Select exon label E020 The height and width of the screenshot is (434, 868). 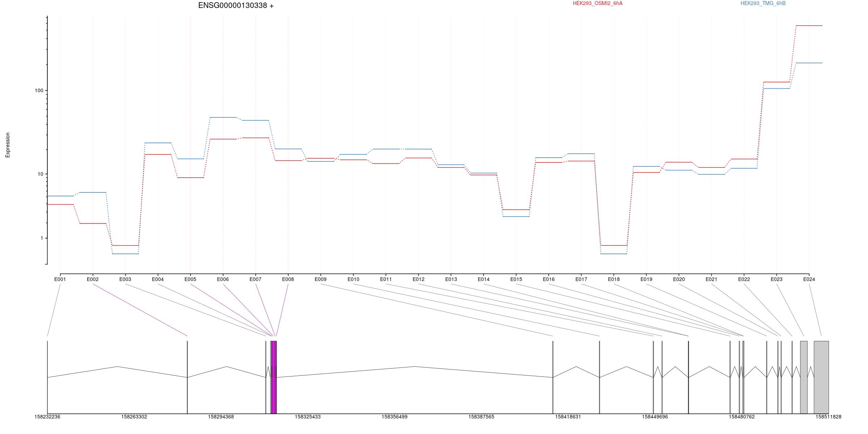[x=679, y=279]
